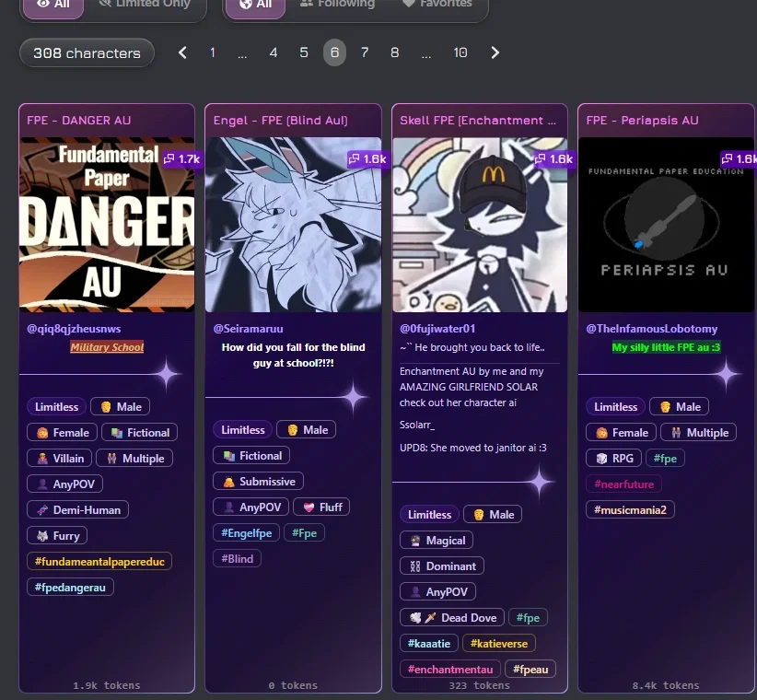Screen dimensions: 757x700
Task: Go to the previous page arrow
Action: [x=182, y=52]
